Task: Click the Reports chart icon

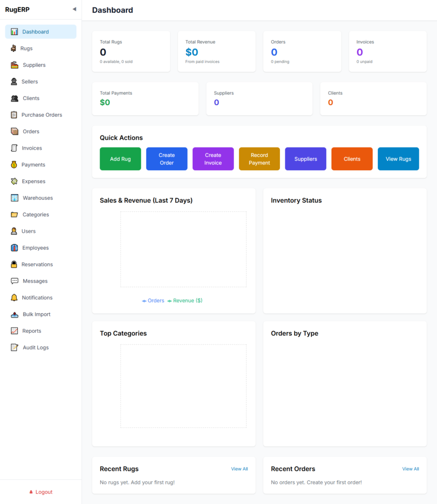Action: coord(14,331)
